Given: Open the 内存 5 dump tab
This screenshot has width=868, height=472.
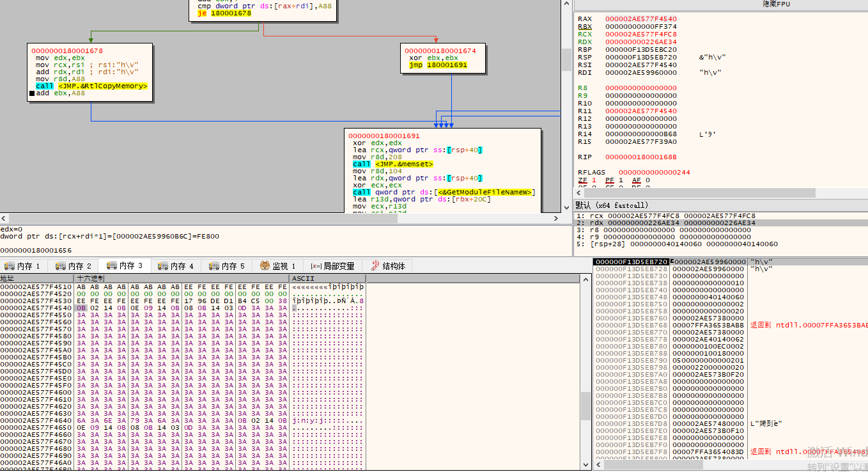Looking at the screenshot, I should pos(227,265).
